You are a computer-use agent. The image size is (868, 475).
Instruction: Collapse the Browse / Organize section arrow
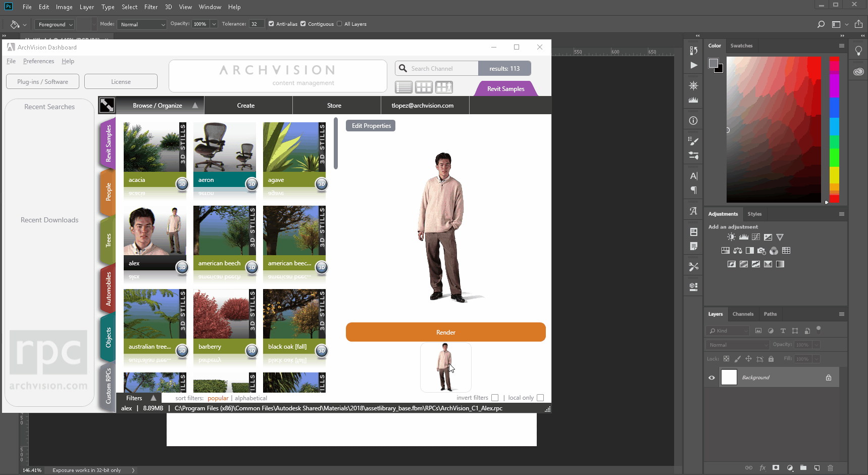195,105
